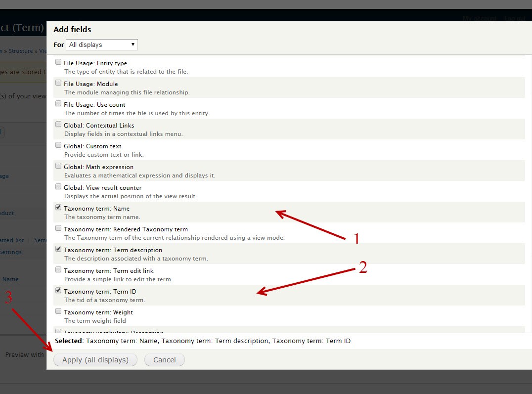Click the My account link at top
This screenshot has width=532, height=394.
point(480,18)
